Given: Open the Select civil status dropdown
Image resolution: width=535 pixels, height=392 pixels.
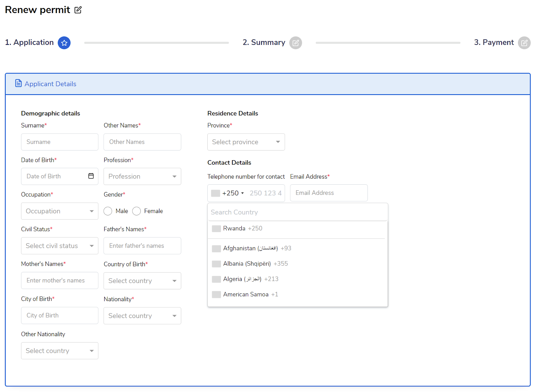Looking at the screenshot, I should 60,246.
